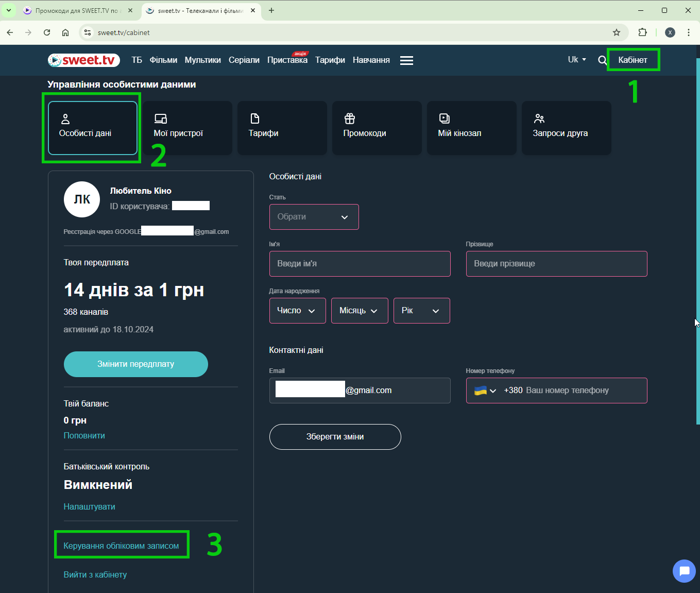Expand the Стать dropdown

(314, 217)
